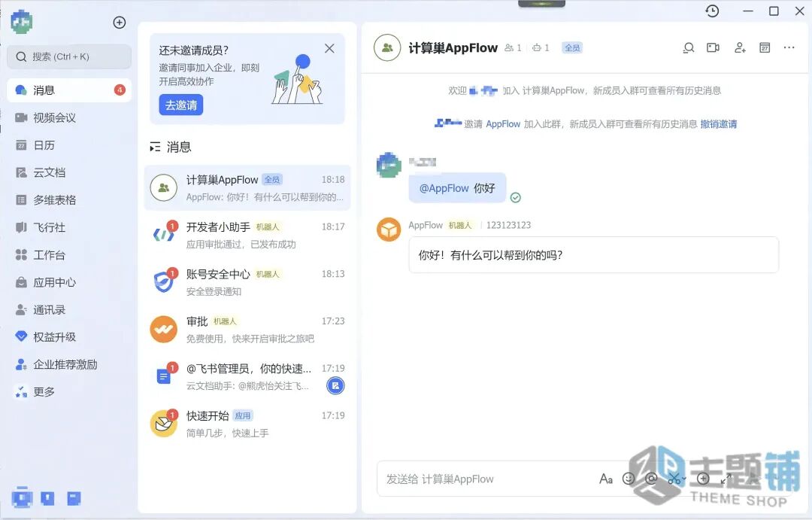Click the third bottom-left sidebar icon
This screenshot has width=812, height=520.
pos(74,498)
